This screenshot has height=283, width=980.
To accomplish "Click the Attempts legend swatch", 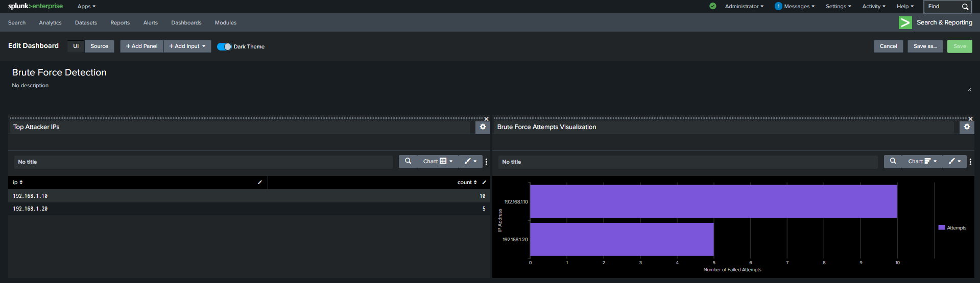I will click(941, 228).
